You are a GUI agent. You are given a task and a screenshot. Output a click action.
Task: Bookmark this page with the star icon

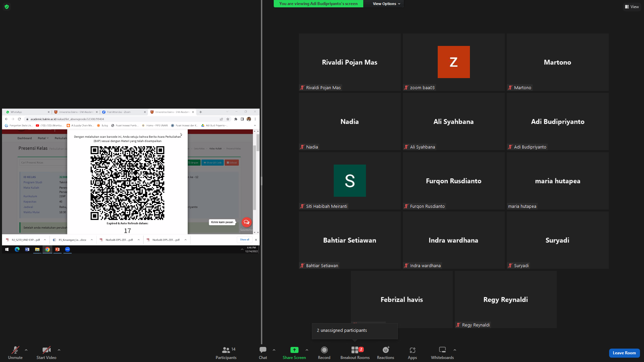[228, 119]
